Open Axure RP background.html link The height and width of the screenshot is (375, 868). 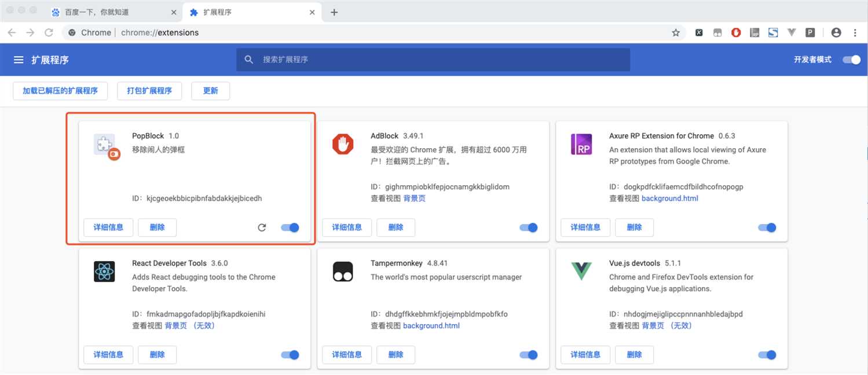(x=670, y=198)
